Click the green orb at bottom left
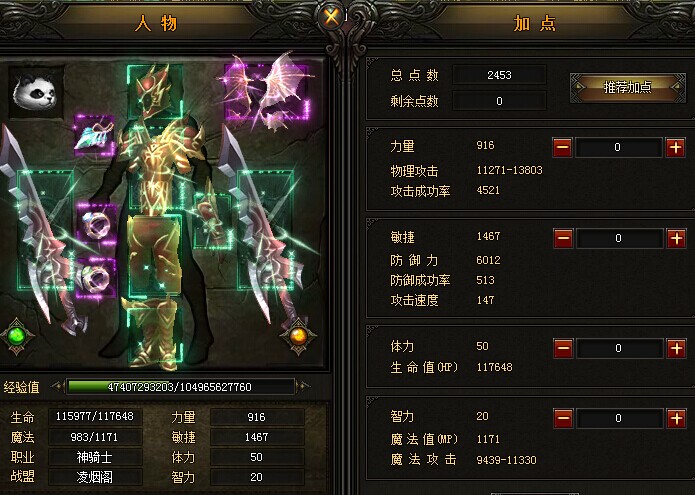The height and width of the screenshot is (495, 695). click(x=17, y=336)
